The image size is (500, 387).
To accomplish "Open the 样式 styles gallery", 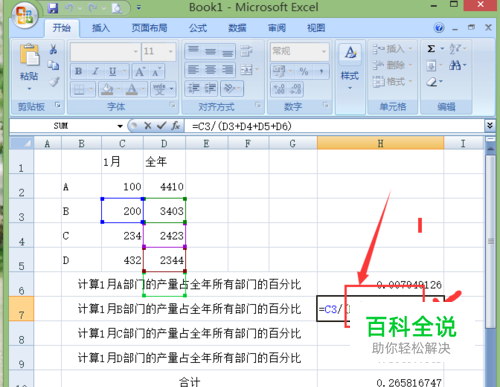I will (350, 67).
